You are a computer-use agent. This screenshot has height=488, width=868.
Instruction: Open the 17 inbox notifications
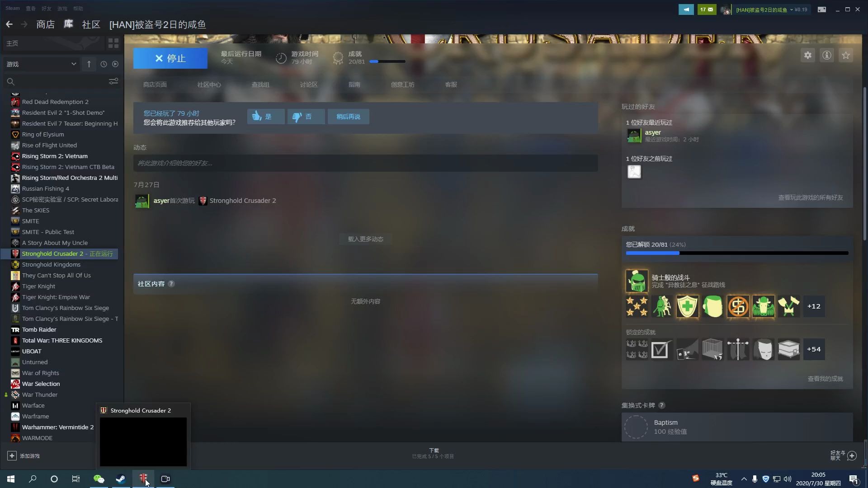[707, 9]
